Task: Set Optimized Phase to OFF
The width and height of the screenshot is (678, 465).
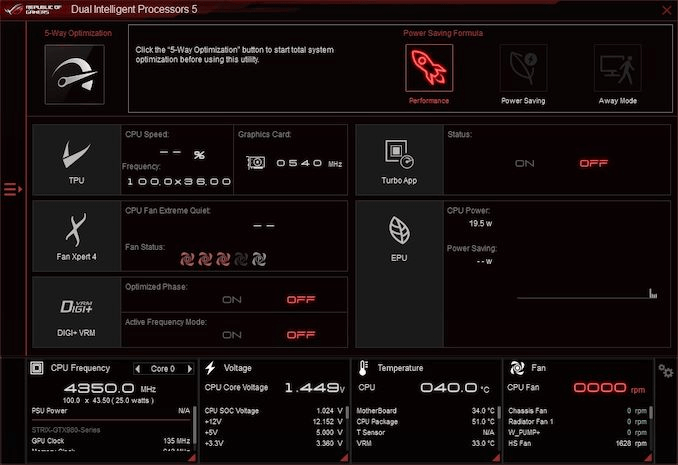Action: click(x=301, y=299)
